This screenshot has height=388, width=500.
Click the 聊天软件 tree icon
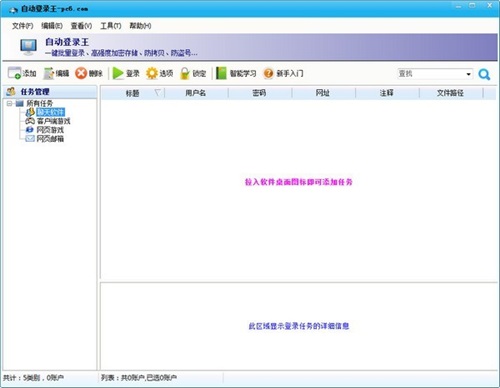click(30, 112)
